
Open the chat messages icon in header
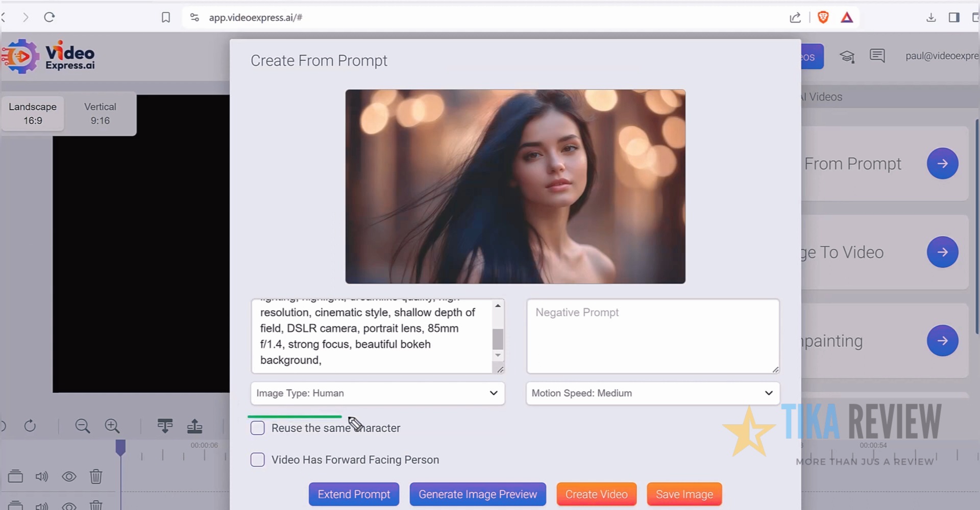pyautogui.click(x=877, y=56)
